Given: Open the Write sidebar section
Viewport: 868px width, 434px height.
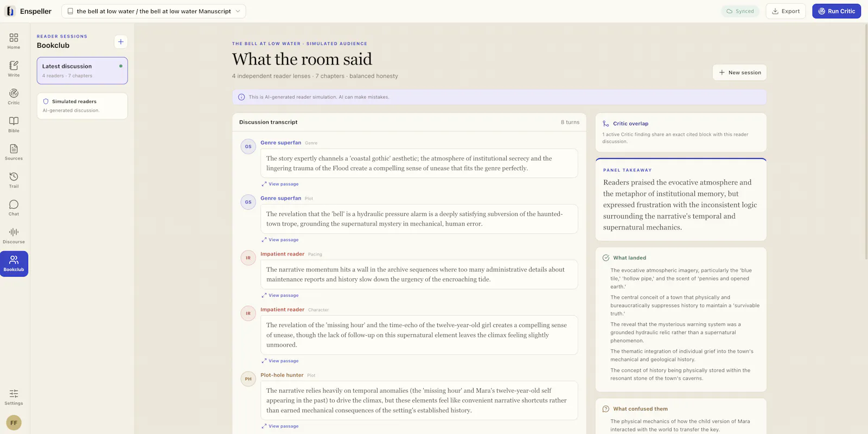Looking at the screenshot, I should click(14, 68).
